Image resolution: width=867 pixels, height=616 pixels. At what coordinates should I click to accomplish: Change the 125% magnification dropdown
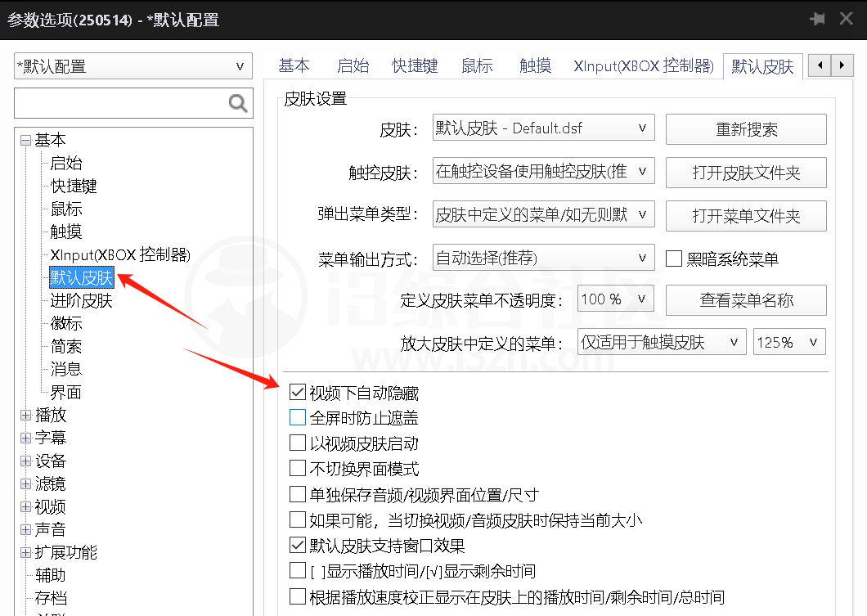click(x=788, y=342)
